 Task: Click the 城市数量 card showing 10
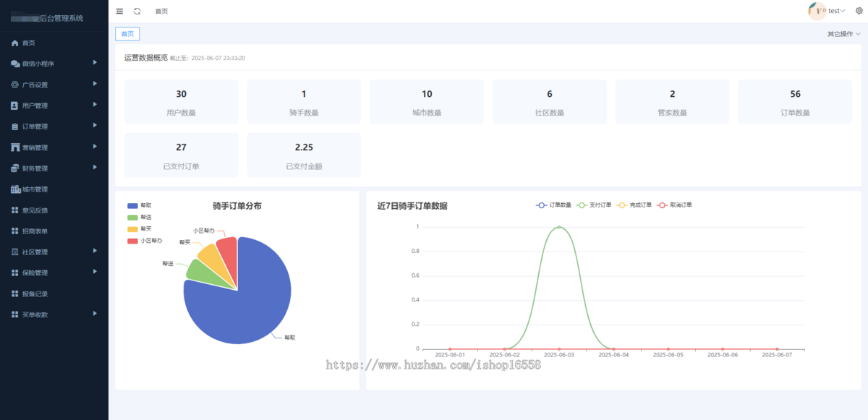click(x=427, y=101)
